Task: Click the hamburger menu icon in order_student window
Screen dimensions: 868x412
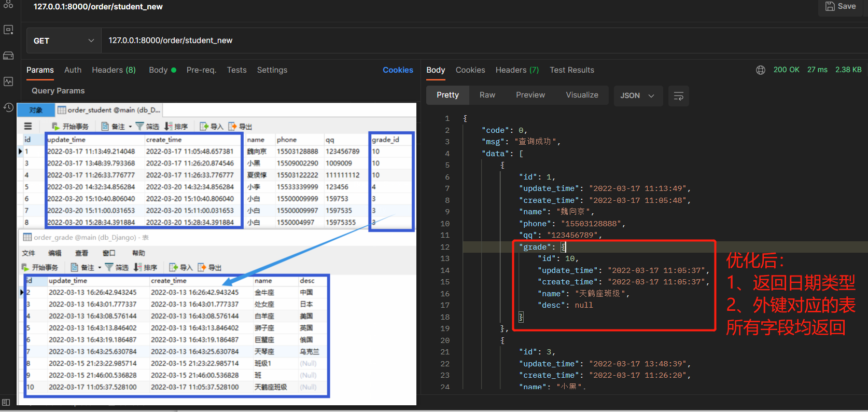Action: point(28,126)
